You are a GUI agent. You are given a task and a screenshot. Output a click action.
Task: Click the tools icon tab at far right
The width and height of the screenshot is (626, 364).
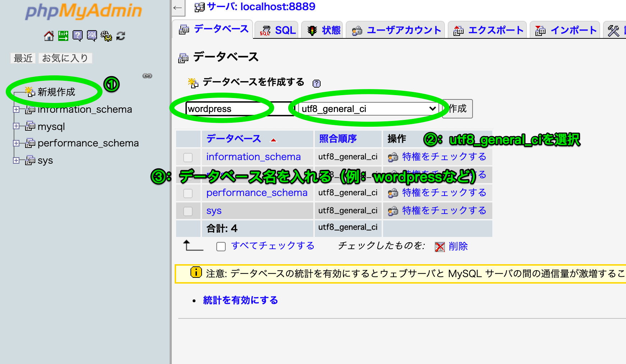point(613,31)
